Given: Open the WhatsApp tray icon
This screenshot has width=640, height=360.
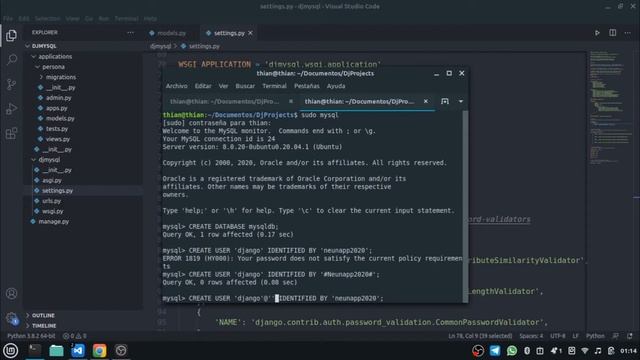Looking at the screenshot, I should pyautogui.click(x=512, y=351).
